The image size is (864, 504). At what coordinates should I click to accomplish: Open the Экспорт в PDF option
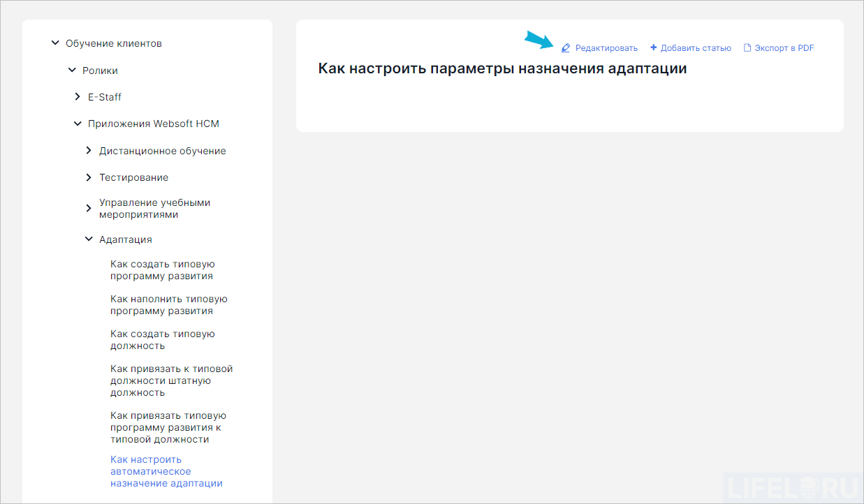coord(784,47)
